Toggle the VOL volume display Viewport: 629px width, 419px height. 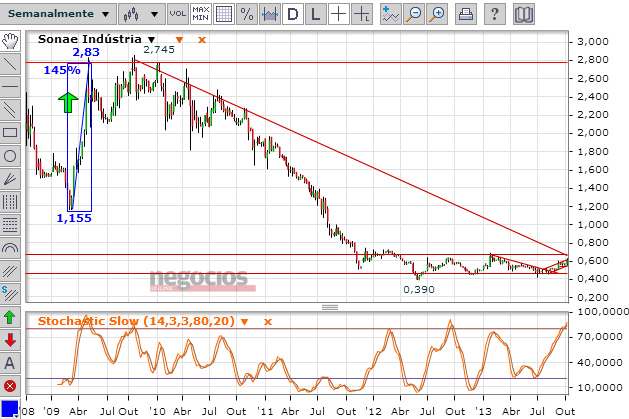[177, 14]
